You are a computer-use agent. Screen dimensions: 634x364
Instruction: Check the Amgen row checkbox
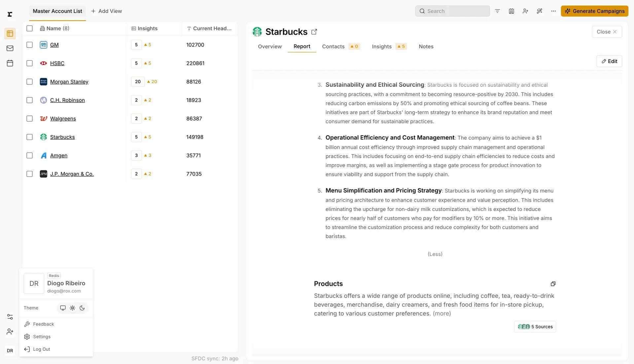(x=29, y=155)
